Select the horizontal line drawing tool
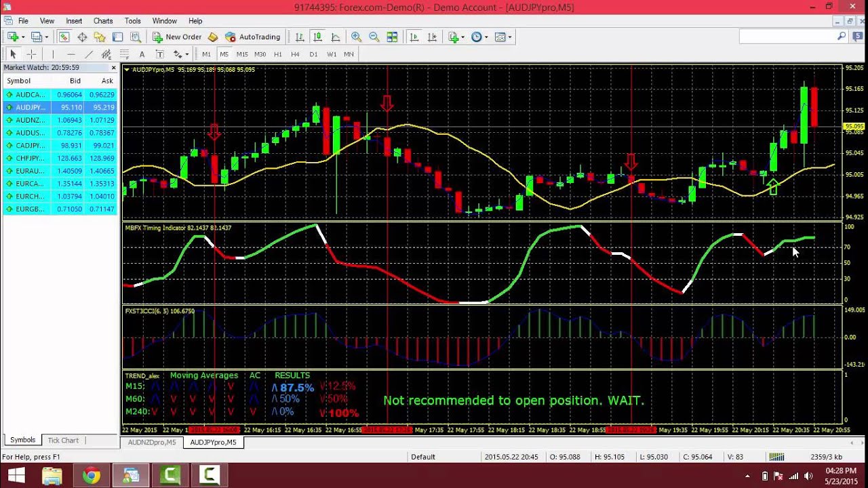868x488 pixels. tap(71, 54)
